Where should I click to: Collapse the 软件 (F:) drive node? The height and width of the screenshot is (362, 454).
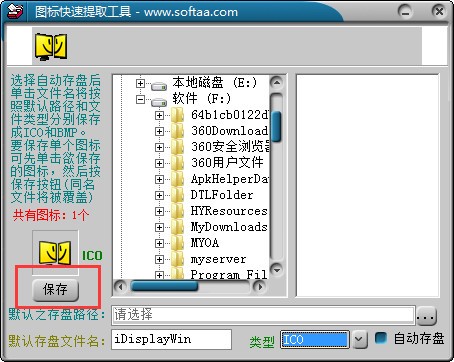(140, 99)
